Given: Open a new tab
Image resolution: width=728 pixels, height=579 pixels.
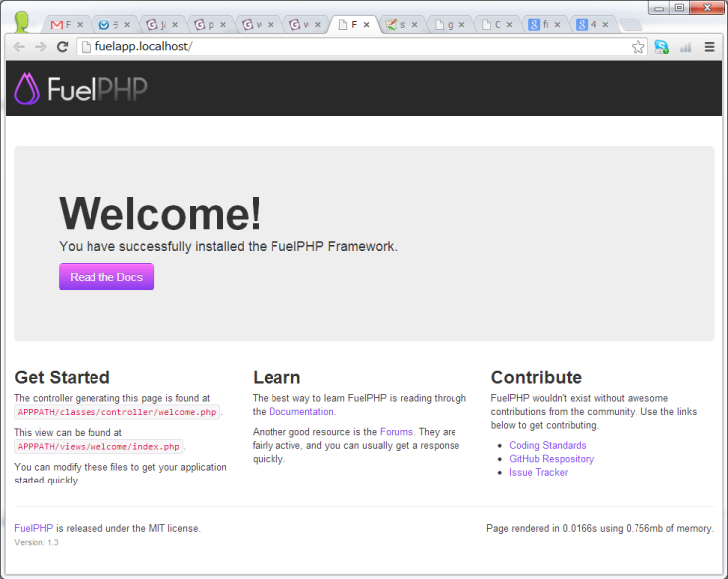Looking at the screenshot, I should click(631, 25).
